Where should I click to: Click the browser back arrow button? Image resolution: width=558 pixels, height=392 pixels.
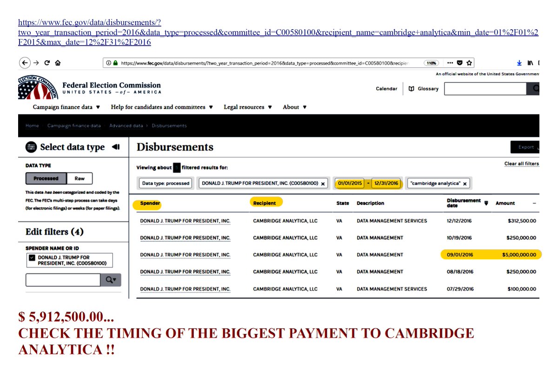pos(24,63)
